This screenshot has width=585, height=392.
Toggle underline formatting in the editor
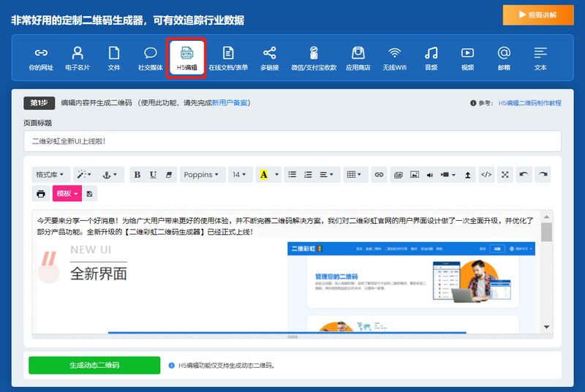(x=153, y=175)
